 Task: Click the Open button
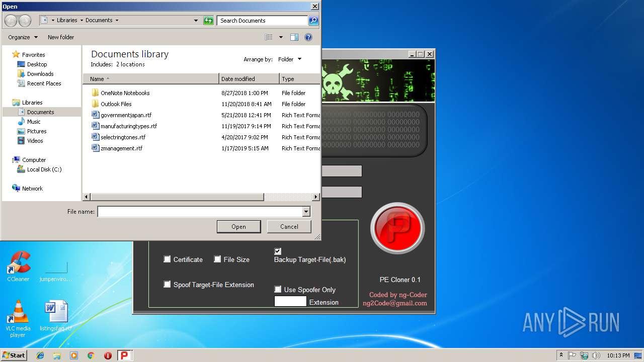coord(238,227)
